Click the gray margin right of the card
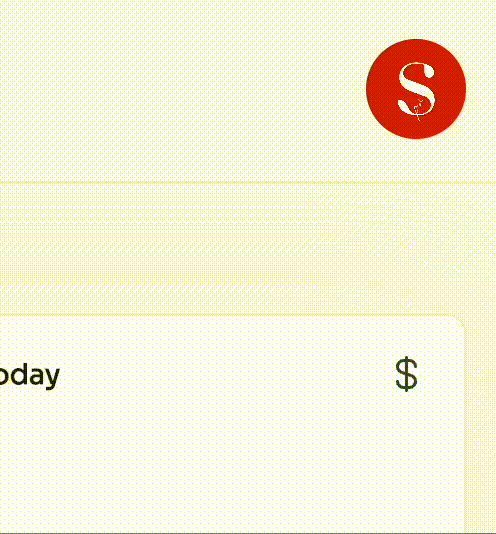Screen dimensions: 496x534 click(x=481, y=424)
